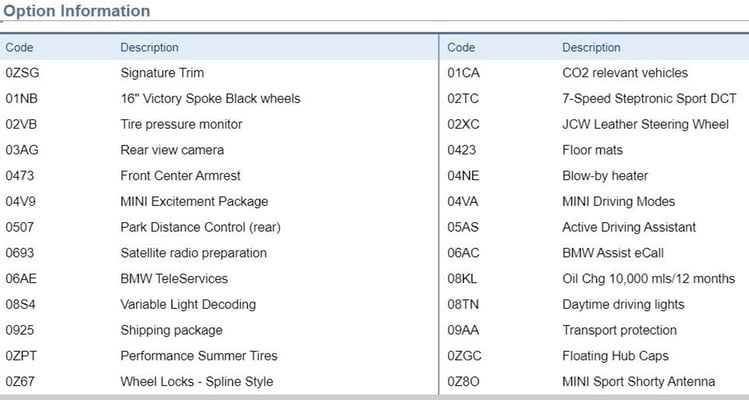
Task: Click the Active Driving Assistant row
Action: click(629, 227)
